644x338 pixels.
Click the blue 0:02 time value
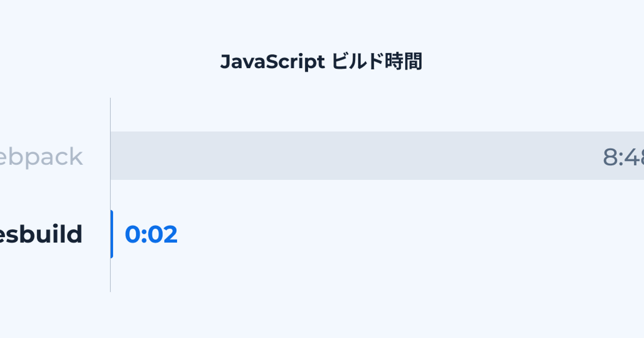151,234
